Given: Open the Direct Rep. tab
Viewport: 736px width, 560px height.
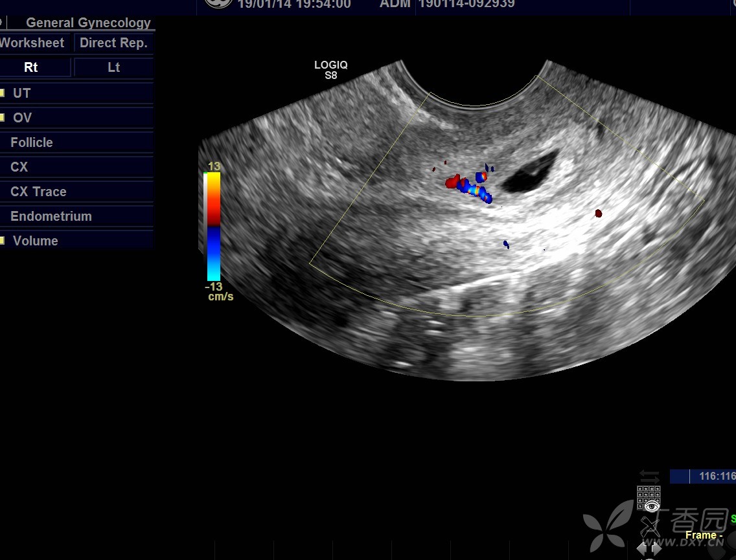Looking at the screenshot, I should (113, 43).
